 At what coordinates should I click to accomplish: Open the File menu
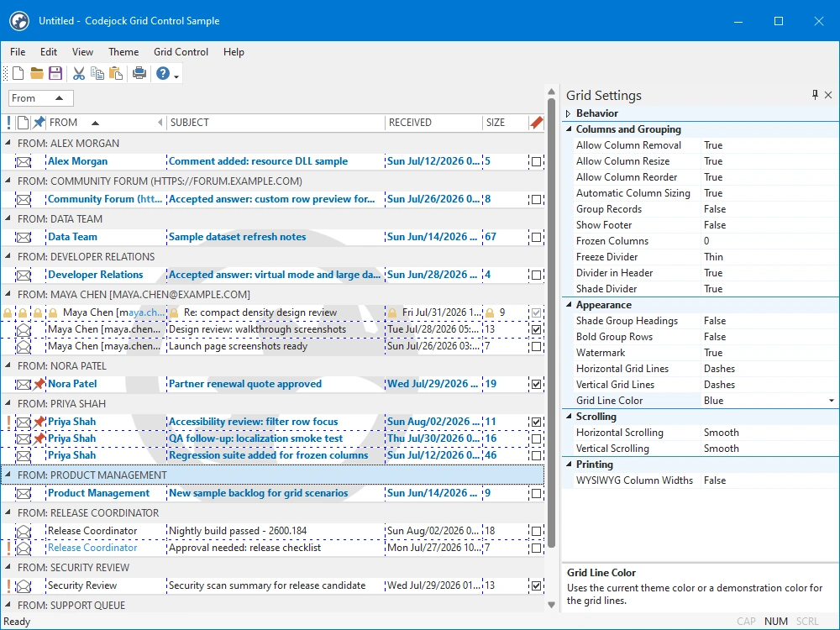[x=18, y=52]
